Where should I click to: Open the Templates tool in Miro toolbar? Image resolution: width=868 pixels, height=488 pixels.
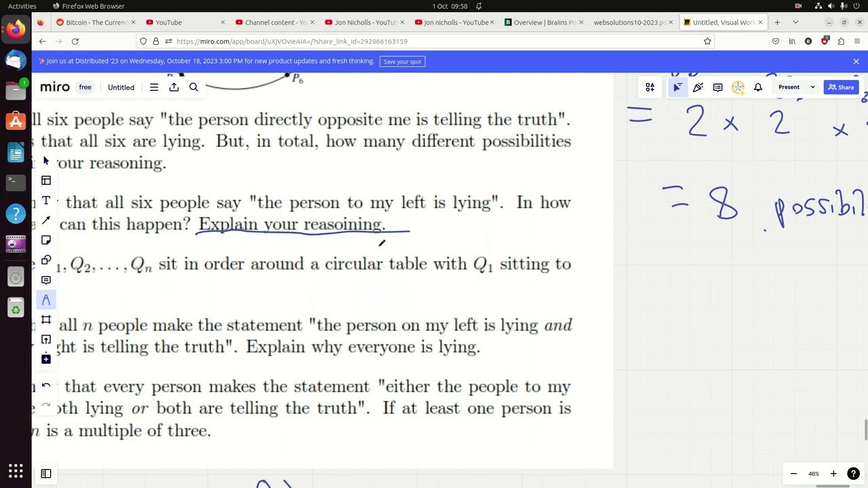click(x=46, y=180)
